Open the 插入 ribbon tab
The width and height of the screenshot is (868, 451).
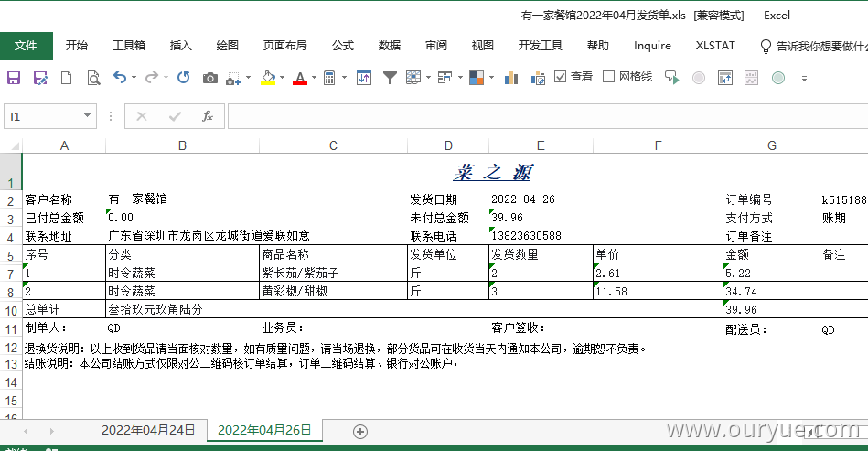coord(180,46)
